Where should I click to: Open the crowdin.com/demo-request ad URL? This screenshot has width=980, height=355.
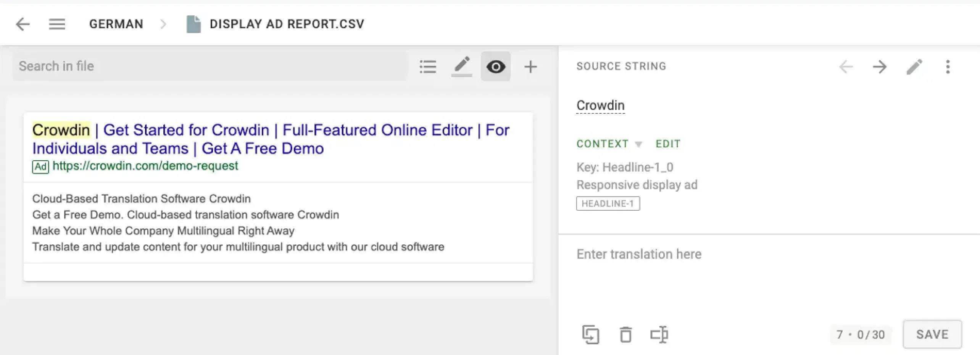[145, 166]
